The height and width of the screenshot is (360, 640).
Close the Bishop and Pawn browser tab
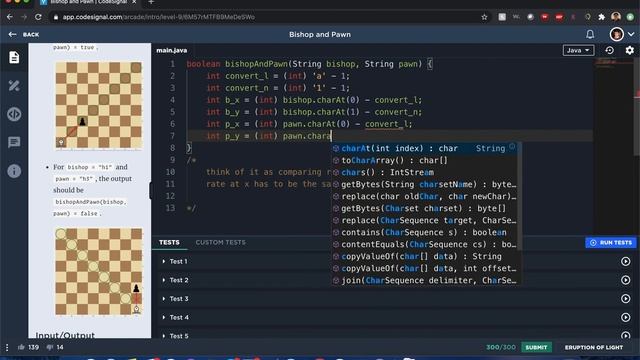(x=134, y=2)
